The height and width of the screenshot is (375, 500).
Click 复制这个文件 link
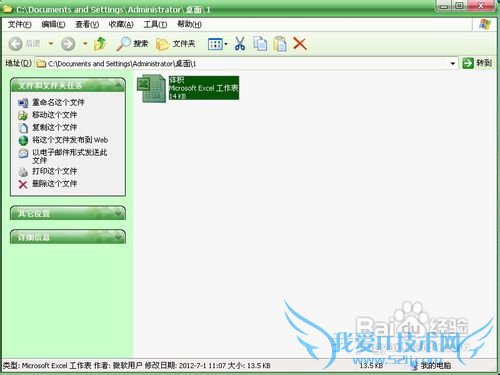(x=54, y=127)
